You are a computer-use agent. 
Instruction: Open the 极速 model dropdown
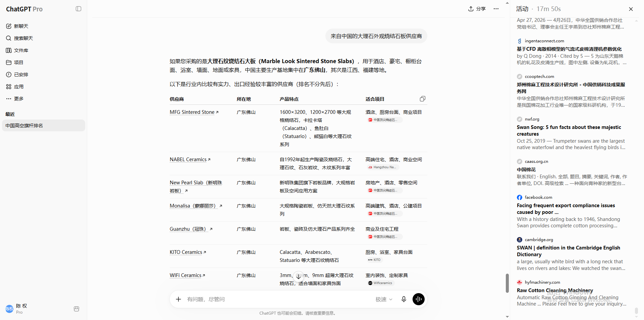[384, 299]
